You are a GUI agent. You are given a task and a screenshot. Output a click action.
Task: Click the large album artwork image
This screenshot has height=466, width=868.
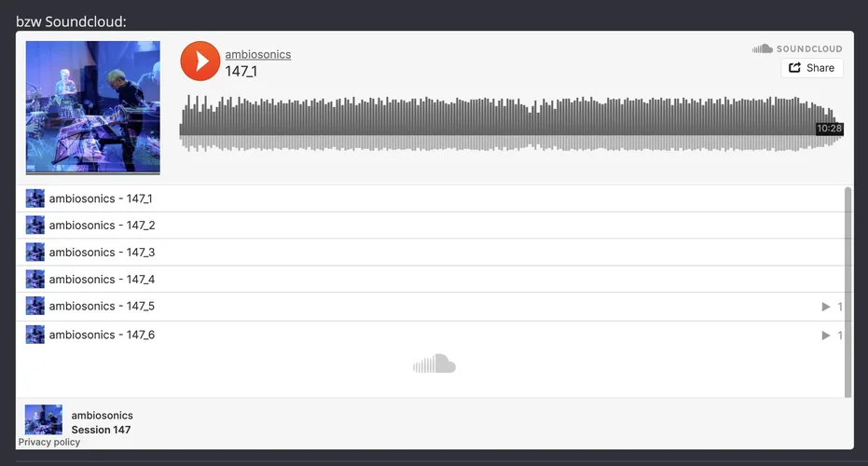pyautogui.click(x=93, y=107)
